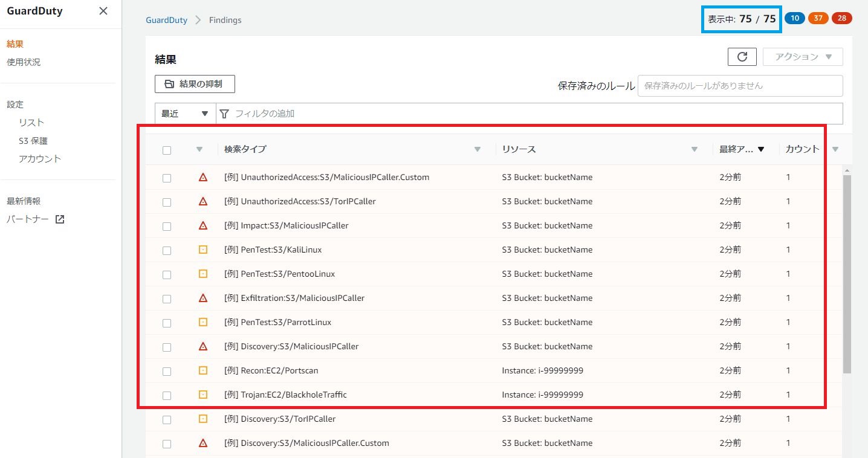This screenshot has height=458, width=868.
Task: Click the GuardDuty breadcrumb link
Action: pos(167,20)
